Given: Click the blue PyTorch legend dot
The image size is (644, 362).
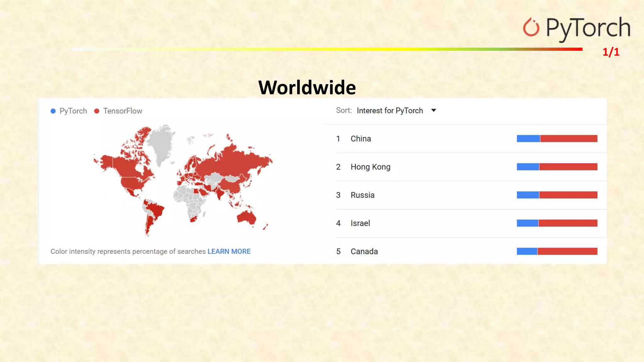Looking at the screenshot, I should click(x=53, y=111).
